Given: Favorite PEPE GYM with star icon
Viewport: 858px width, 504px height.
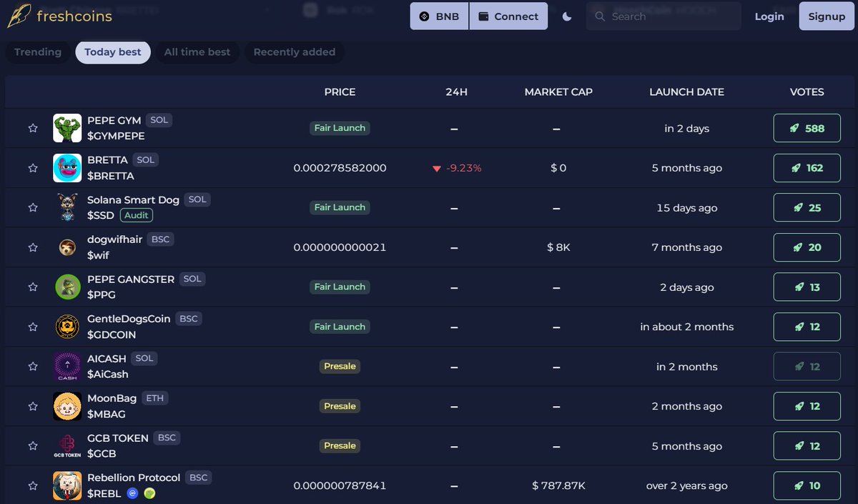Looking at the screenshot, I should pyautogui.click(x=33, y=129).
